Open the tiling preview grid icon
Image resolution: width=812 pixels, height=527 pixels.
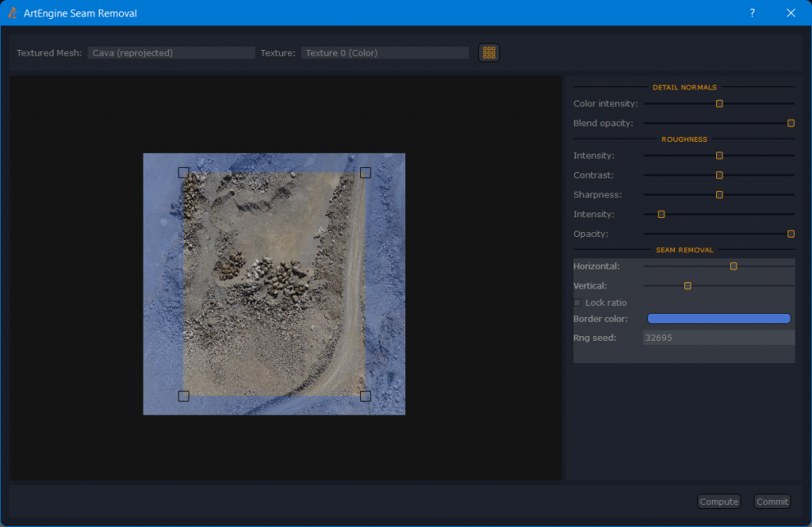coord(488,52)
